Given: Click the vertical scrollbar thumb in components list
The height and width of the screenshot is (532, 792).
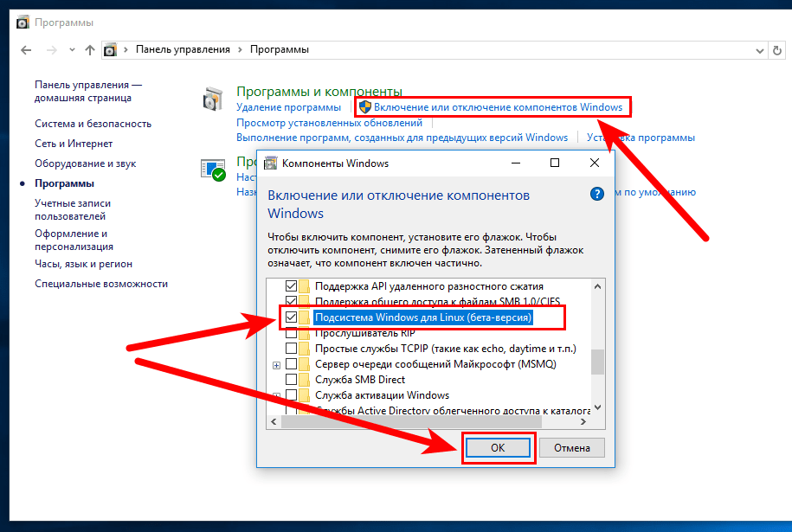Looking at the screenshot, I should (597, 362).
